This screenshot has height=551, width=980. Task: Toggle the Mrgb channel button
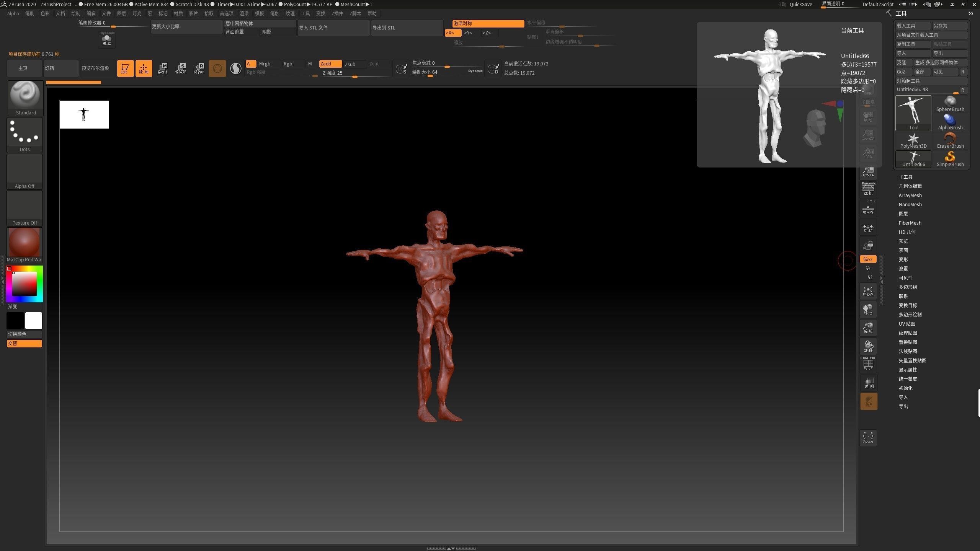click(x=269, y=64)
